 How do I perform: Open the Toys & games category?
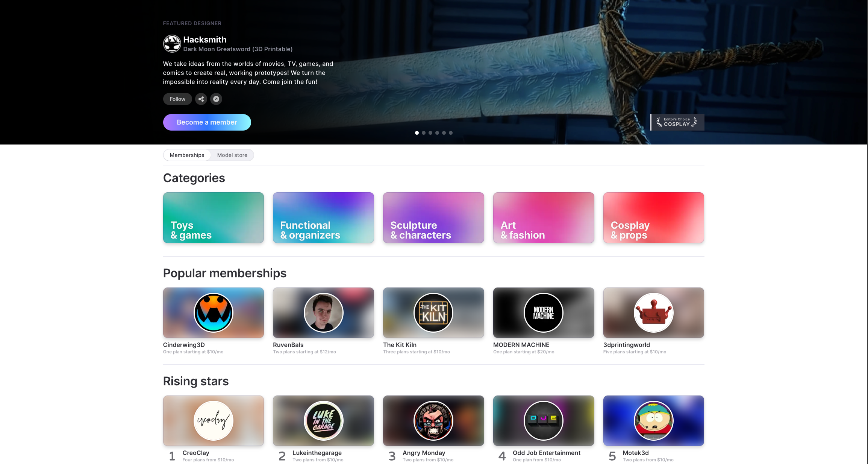coord(213,218)
